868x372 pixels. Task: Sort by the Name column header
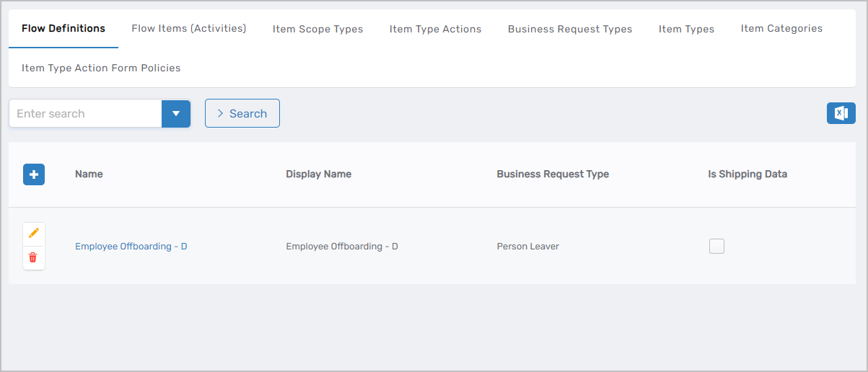[89, 174]
